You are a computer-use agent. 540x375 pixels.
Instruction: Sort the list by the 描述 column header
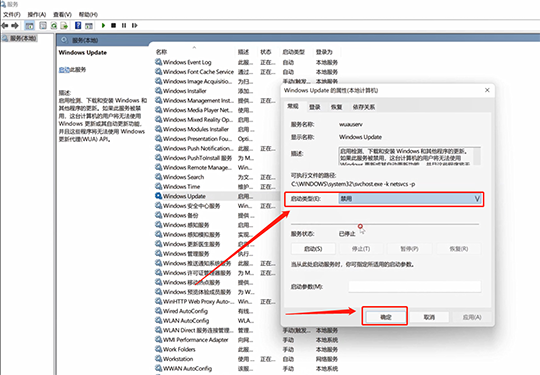pos(243,52)
